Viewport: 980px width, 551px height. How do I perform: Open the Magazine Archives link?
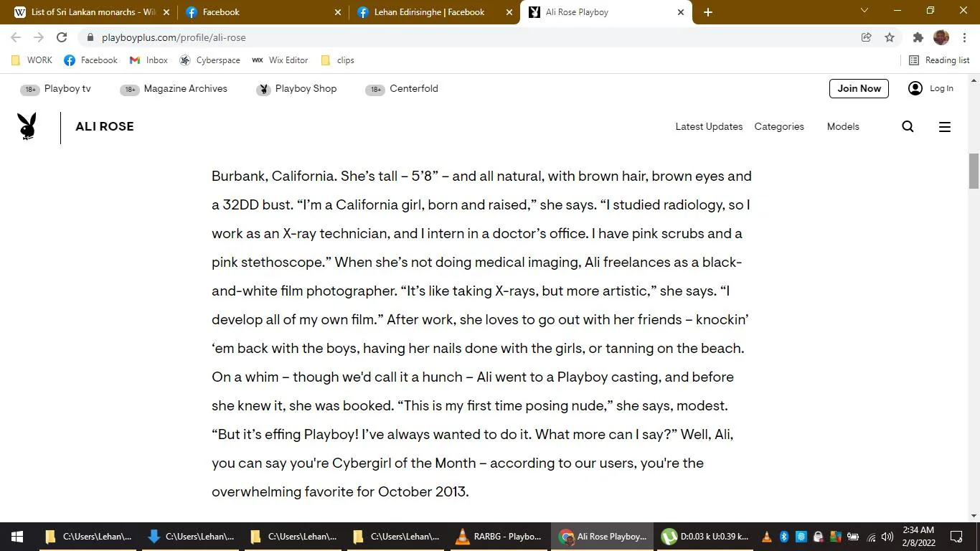185,89
